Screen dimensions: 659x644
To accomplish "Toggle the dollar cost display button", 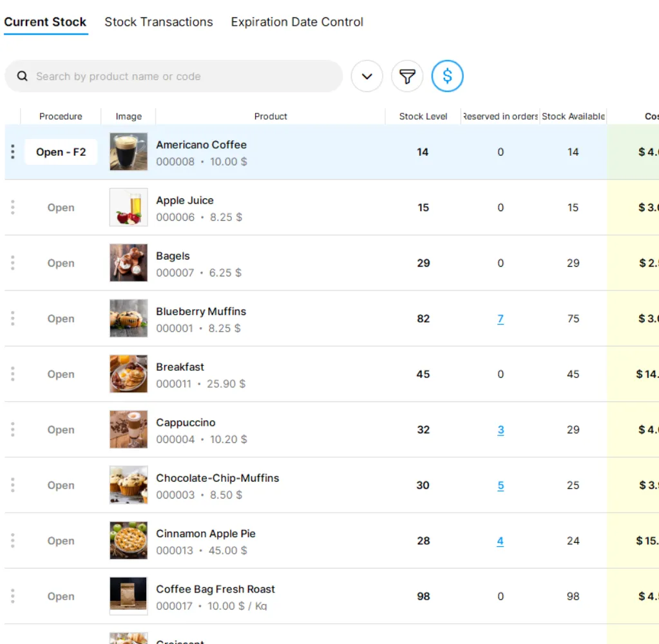I will coord(447,77).
